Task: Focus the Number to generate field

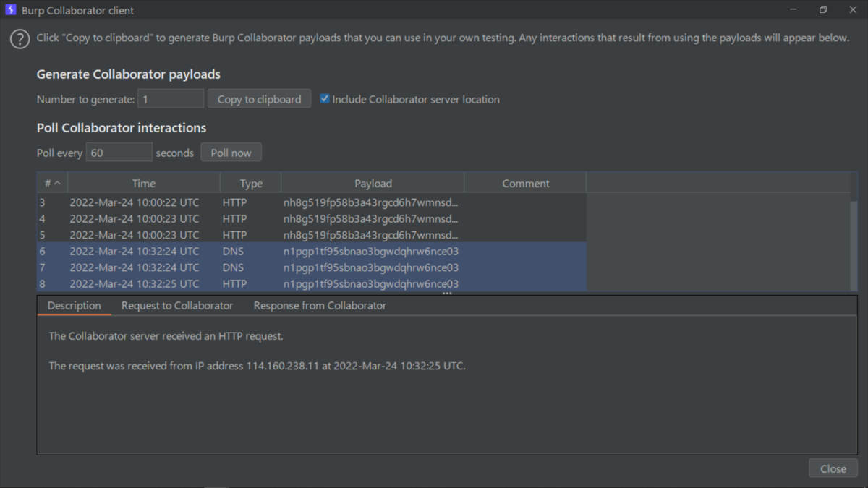Action: [171, 99]
